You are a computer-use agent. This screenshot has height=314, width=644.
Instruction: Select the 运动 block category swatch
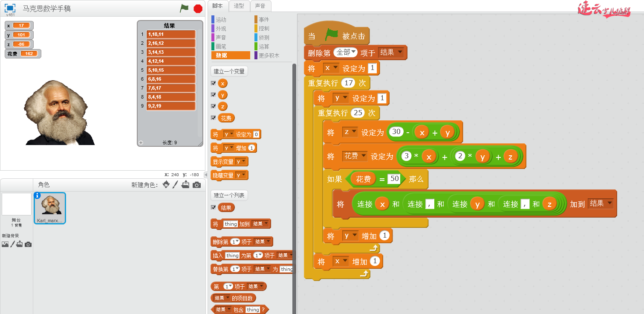click(x=213, y=20)
